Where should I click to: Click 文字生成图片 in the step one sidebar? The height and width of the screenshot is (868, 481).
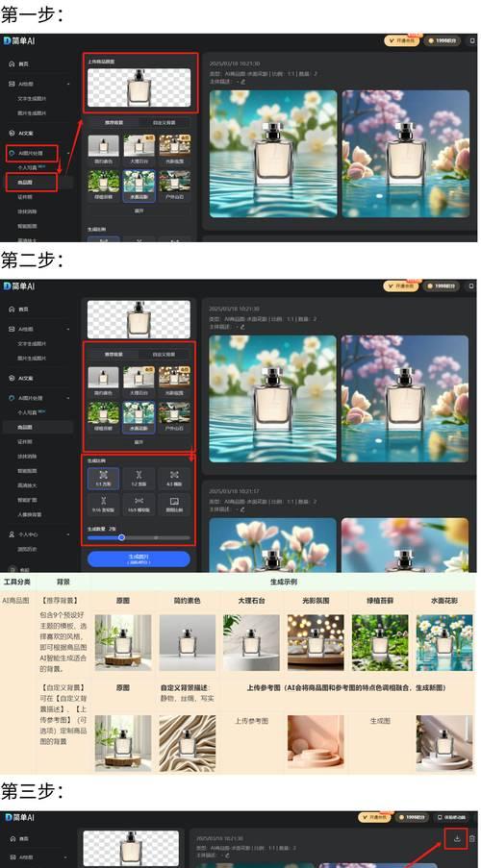pyautogui.click(x=32, y=99)
